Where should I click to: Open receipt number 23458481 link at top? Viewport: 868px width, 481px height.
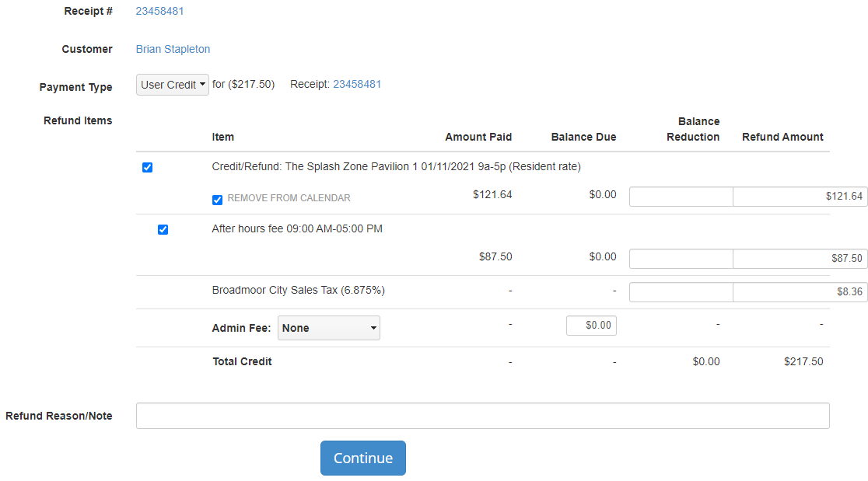159,11
